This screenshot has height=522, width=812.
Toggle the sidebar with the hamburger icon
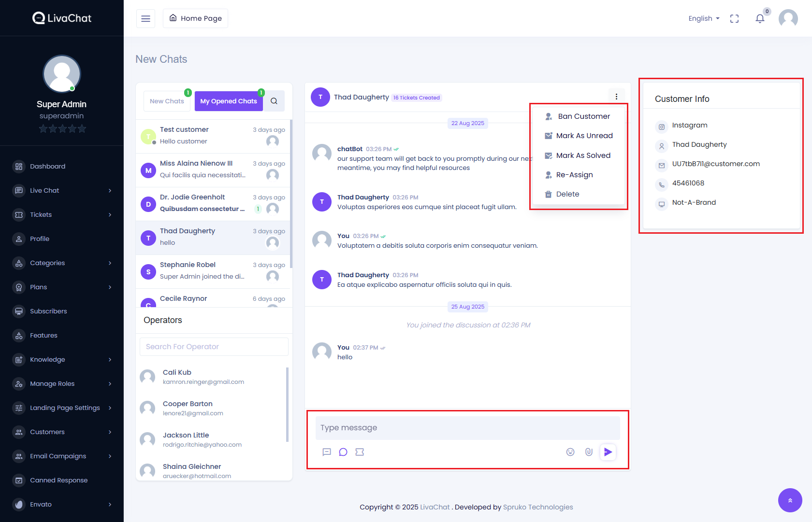145,19
